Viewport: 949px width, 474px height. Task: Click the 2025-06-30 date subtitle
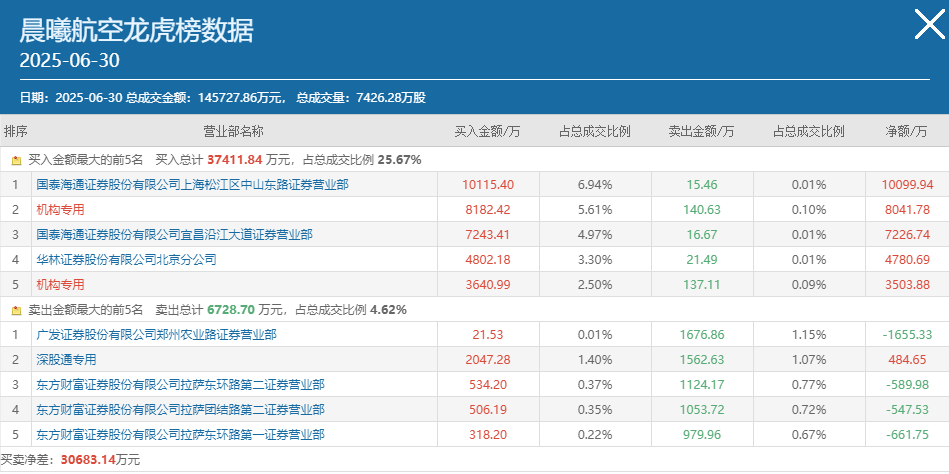[70, 61]
